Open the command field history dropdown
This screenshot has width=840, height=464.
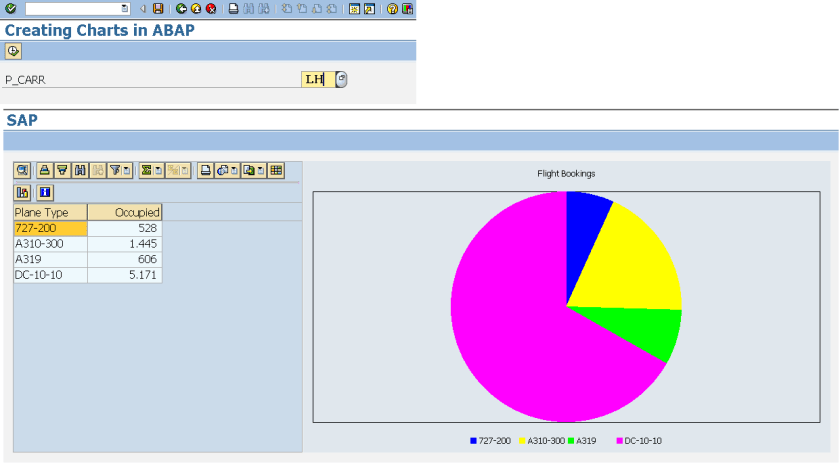click(125, 9)
